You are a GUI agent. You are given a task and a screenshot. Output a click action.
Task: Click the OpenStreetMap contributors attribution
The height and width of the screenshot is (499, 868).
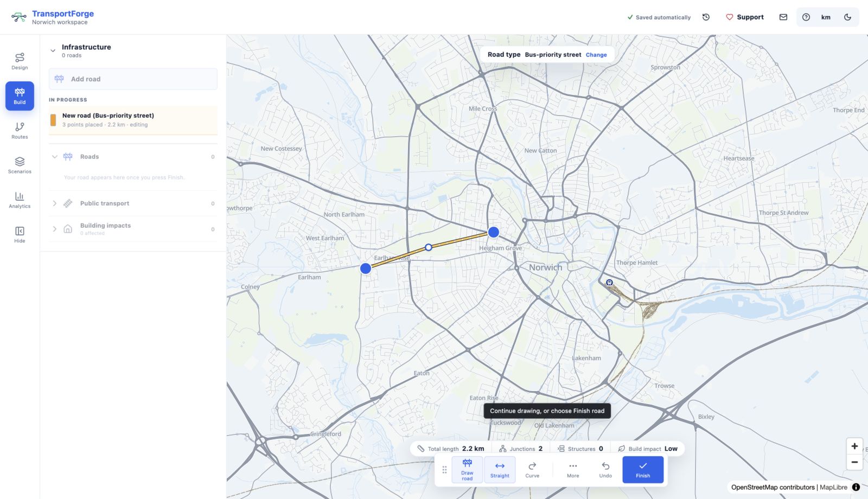[773, 487]
